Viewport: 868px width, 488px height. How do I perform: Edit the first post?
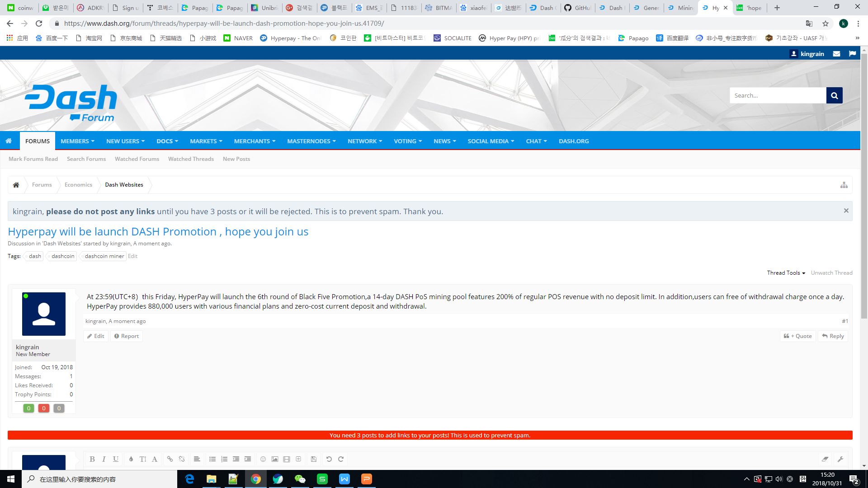96,336
